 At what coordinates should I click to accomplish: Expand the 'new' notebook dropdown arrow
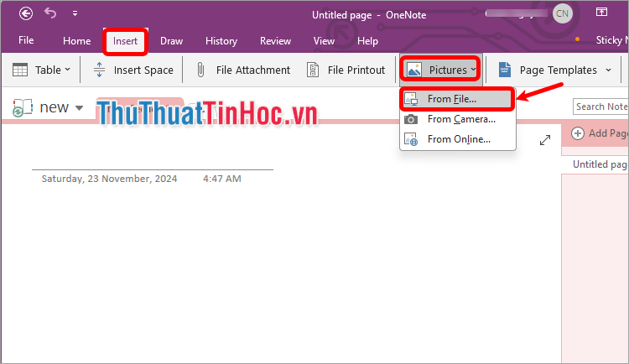[x=80, y=107]
